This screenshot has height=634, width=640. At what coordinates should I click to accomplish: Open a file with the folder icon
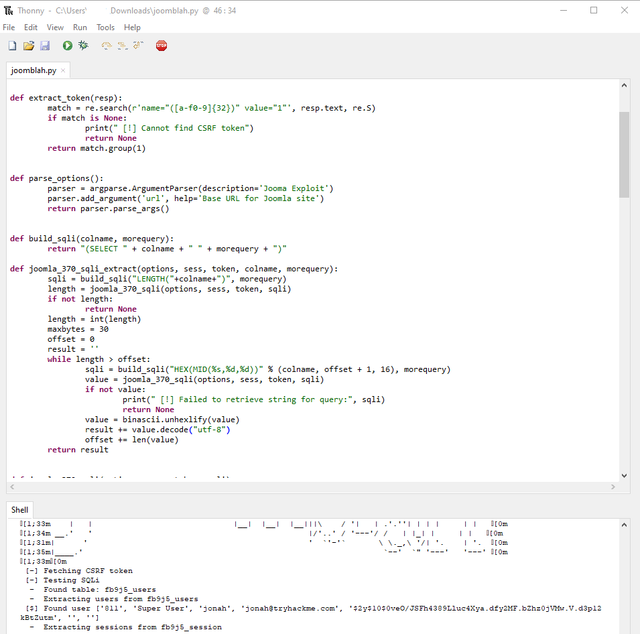pyautogui.click(x=29, y=46)
